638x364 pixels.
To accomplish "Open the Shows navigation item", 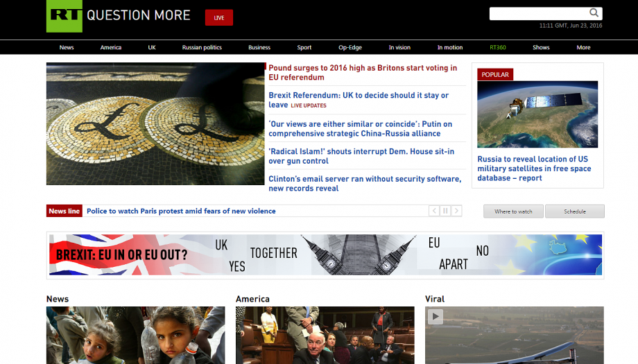I will pyautogui.click(x=541, y=47).
